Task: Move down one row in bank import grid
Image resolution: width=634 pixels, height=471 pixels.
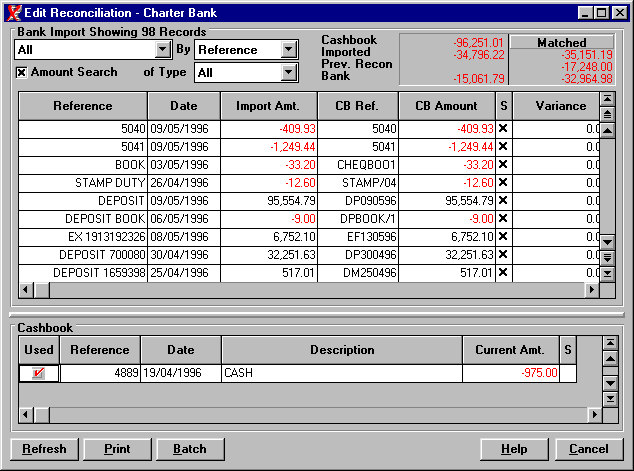Action: pos(607,242)
